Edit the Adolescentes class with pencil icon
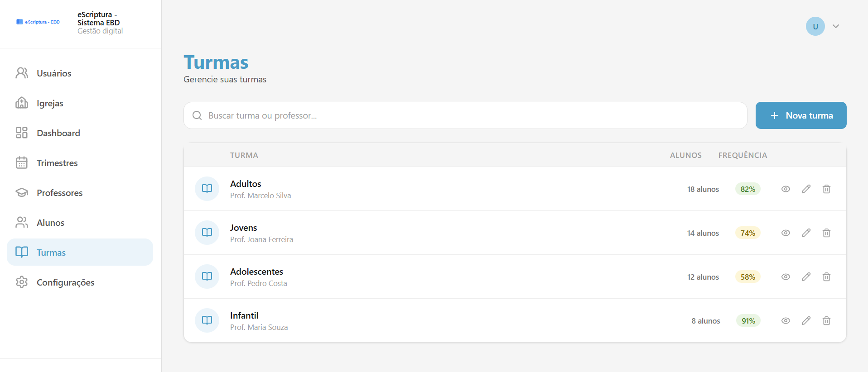 [806, 277]
